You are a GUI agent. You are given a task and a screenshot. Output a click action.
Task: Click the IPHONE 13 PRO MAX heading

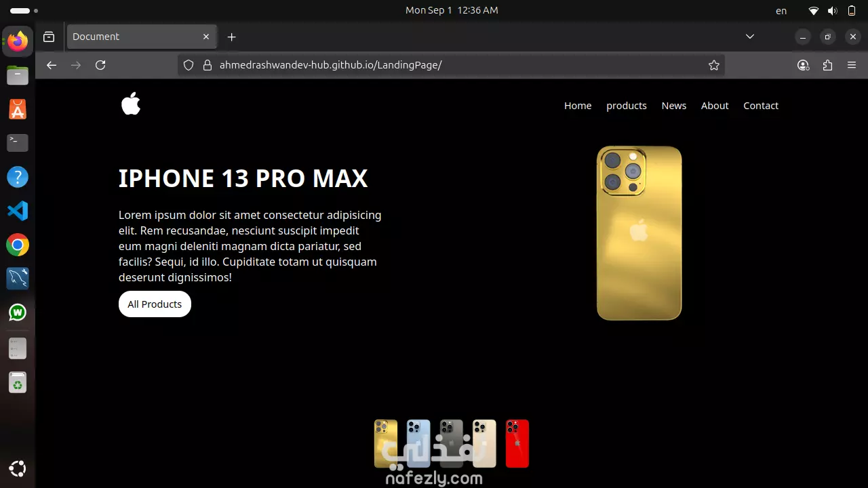click(x=243, y=178)
